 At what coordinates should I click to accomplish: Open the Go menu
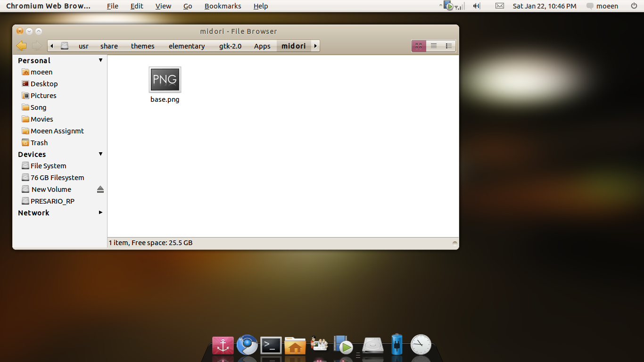pos(188,6)
